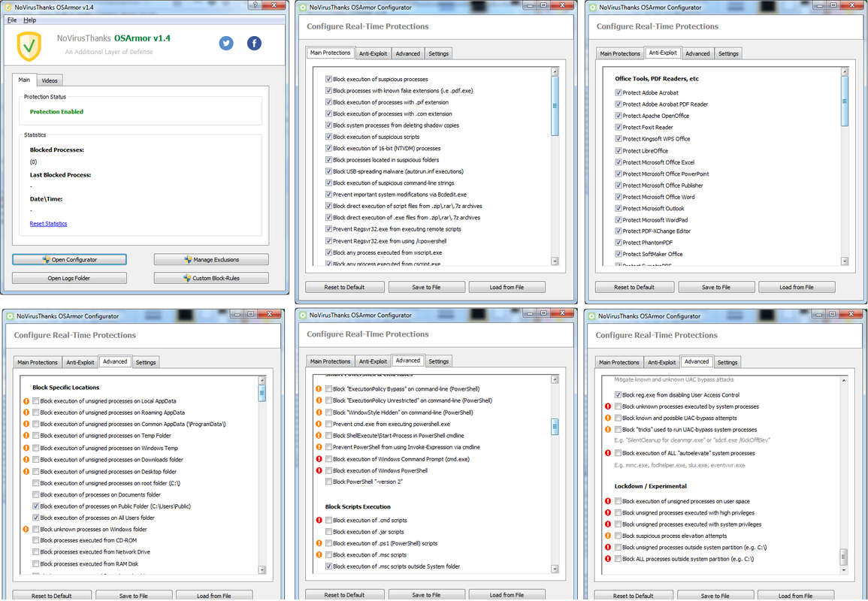This screenshot has width=868, height=601.
Task: Toggle Block execution of suspicious processes
Action: (x=329, y=79)
